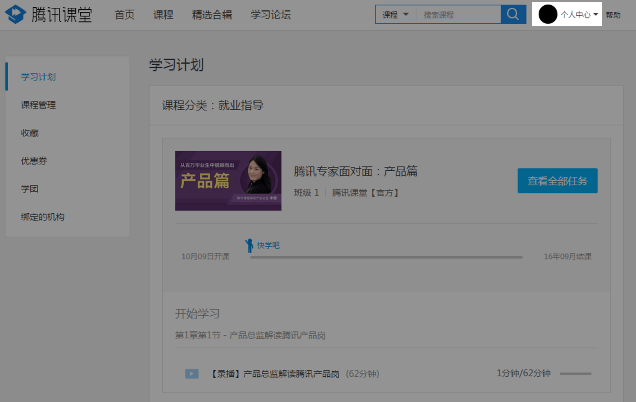Click the 快学吧 progress figure icon
Image resolution: width=636 pixels, height=402 pixels.
(x=250, y=245)
